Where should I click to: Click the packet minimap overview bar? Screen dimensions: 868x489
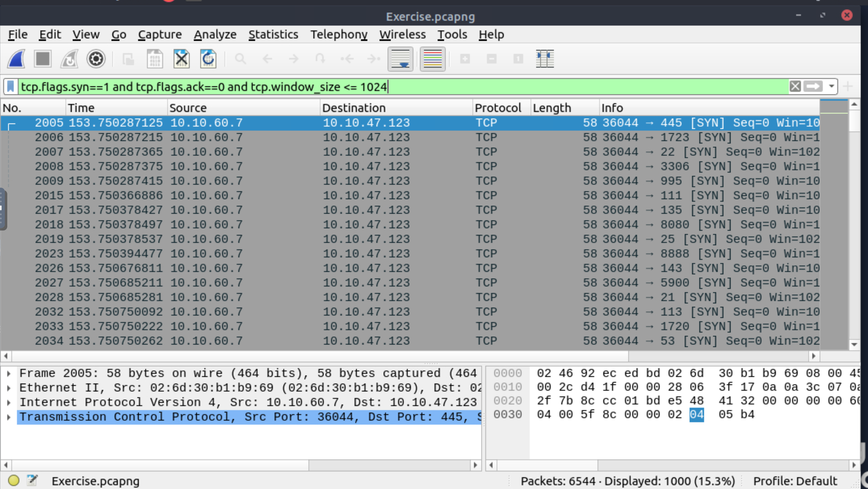pos(834,225)
